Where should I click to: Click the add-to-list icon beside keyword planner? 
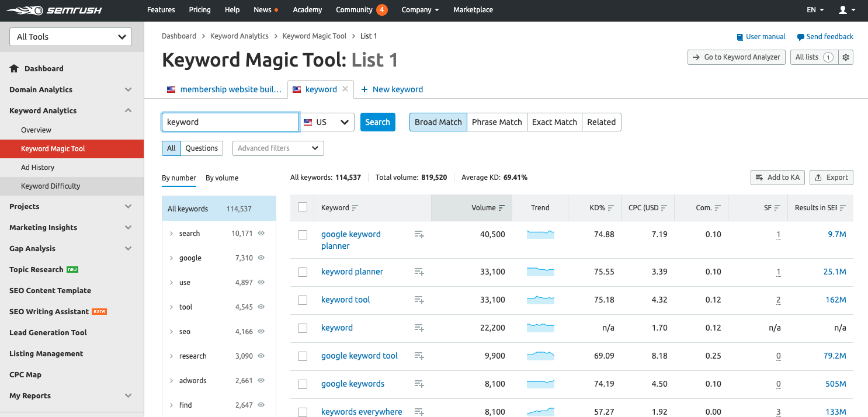coord(418,272)
